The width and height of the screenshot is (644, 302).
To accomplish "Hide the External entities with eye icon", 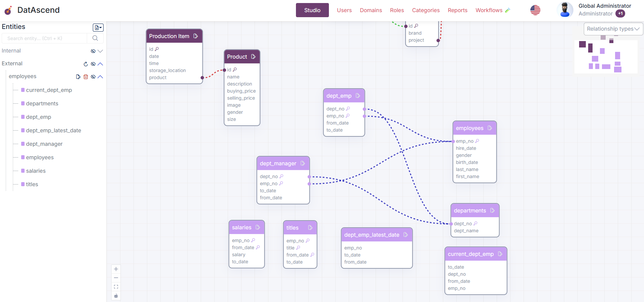I will [93, 64].
